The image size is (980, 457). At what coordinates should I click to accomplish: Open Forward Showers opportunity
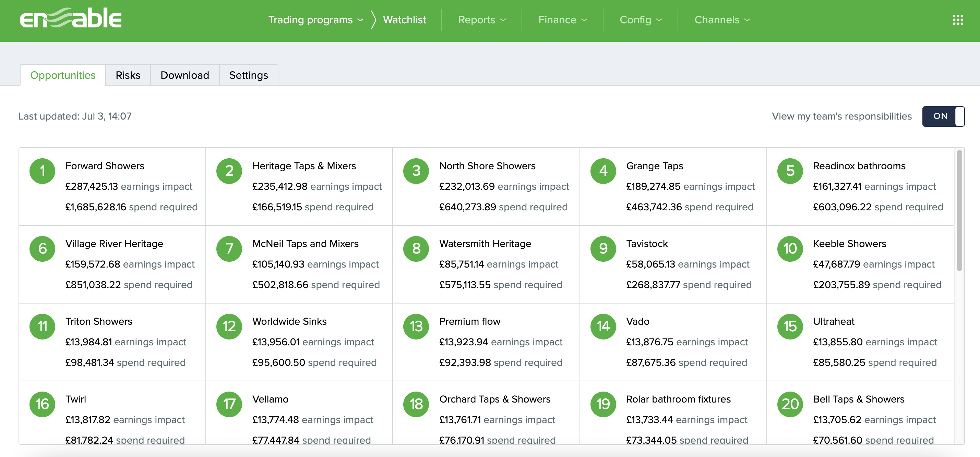click(x=112, y=187)
